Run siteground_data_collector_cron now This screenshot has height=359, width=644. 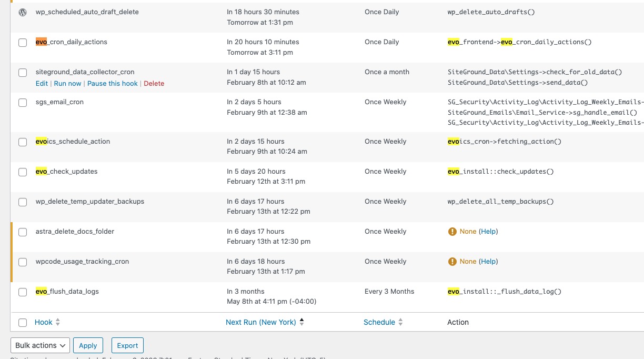point(67,83)
